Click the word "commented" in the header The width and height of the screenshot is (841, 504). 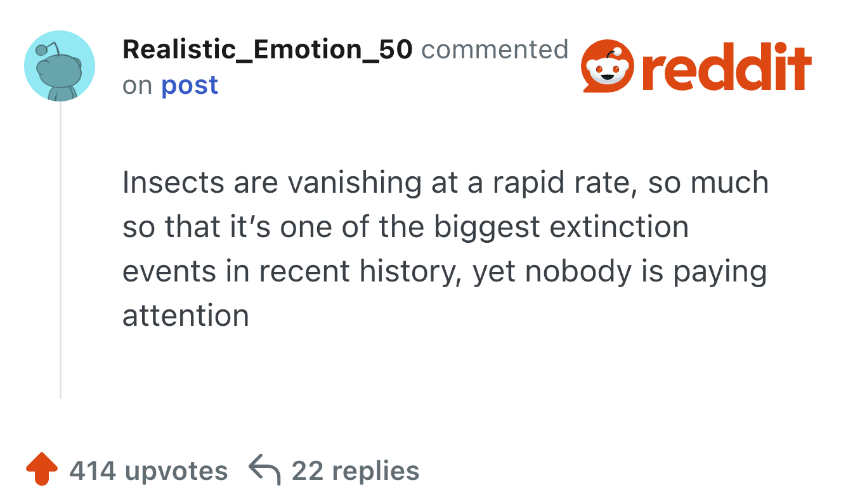(494, 49)
